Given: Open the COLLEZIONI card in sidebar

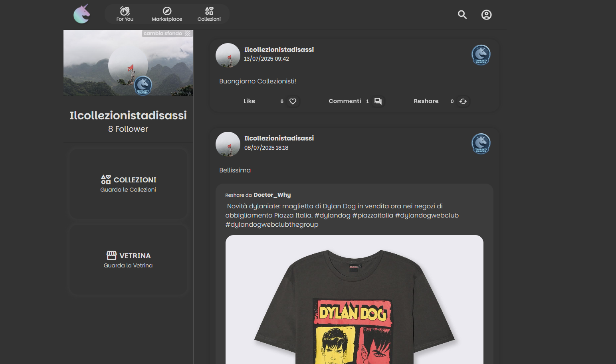Looking at the screenshot, I should [128, 184].
